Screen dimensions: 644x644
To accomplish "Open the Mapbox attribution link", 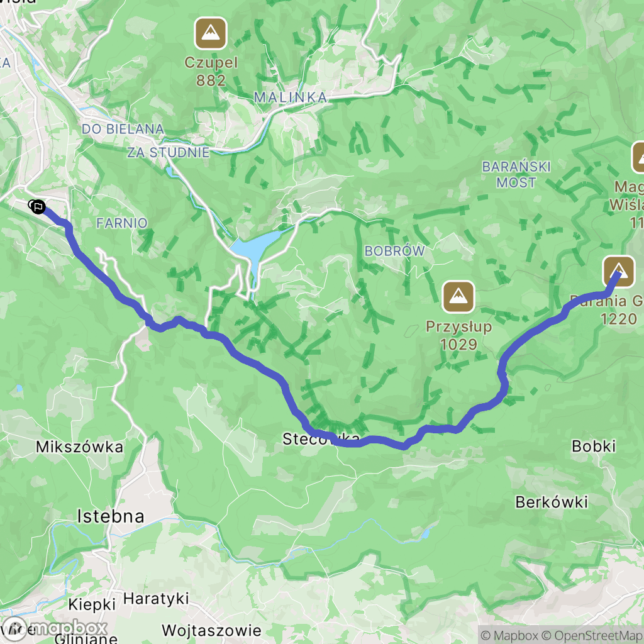I will 510,635.
